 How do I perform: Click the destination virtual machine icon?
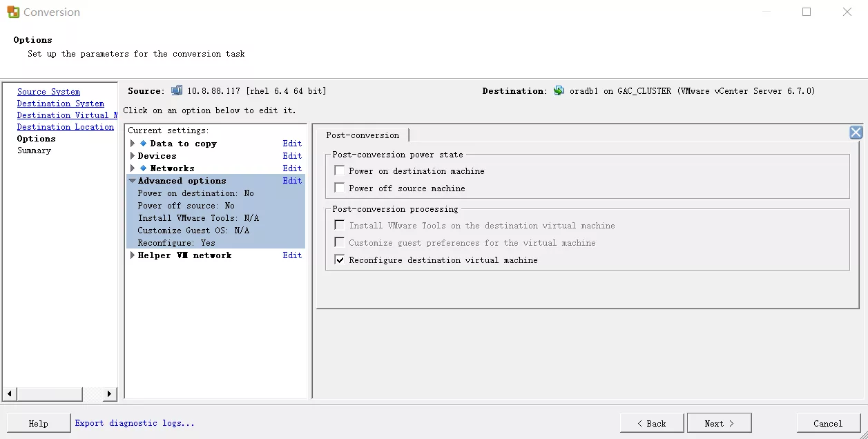pyautogui.click(x=559, y=90)
